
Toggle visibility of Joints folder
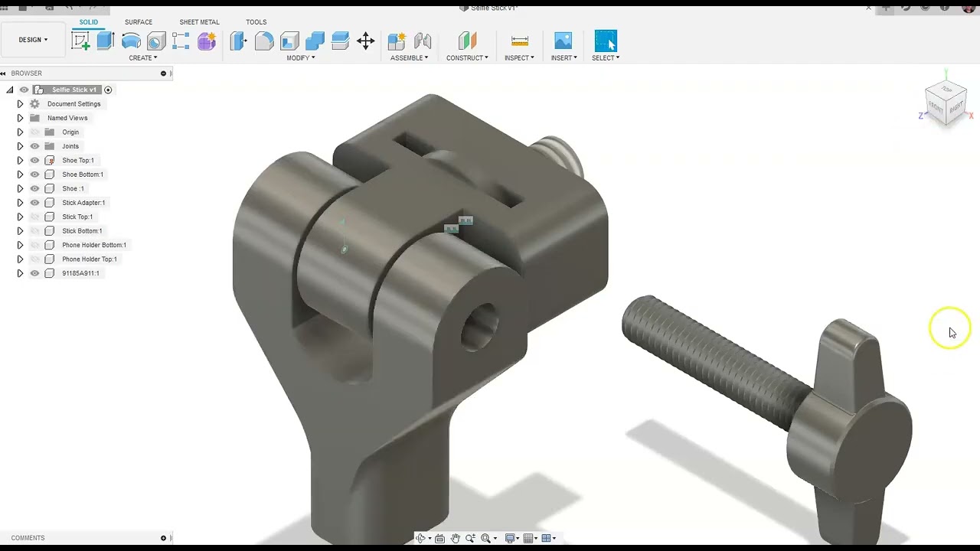34,146
